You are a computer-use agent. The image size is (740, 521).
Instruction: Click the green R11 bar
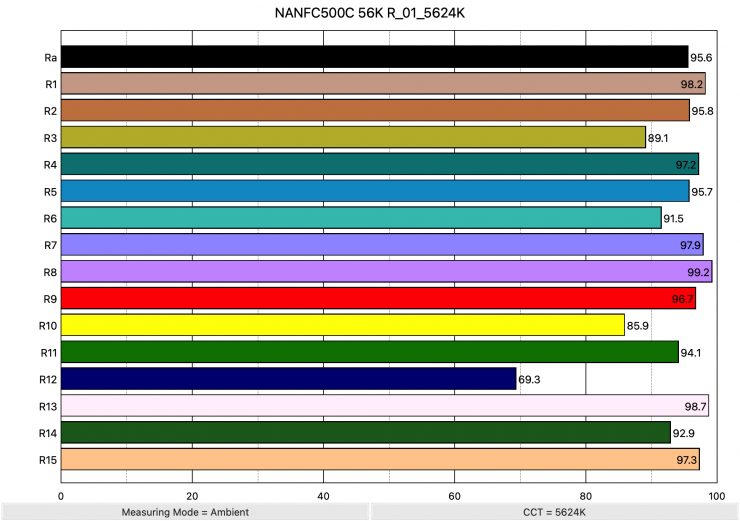[370, 352]
